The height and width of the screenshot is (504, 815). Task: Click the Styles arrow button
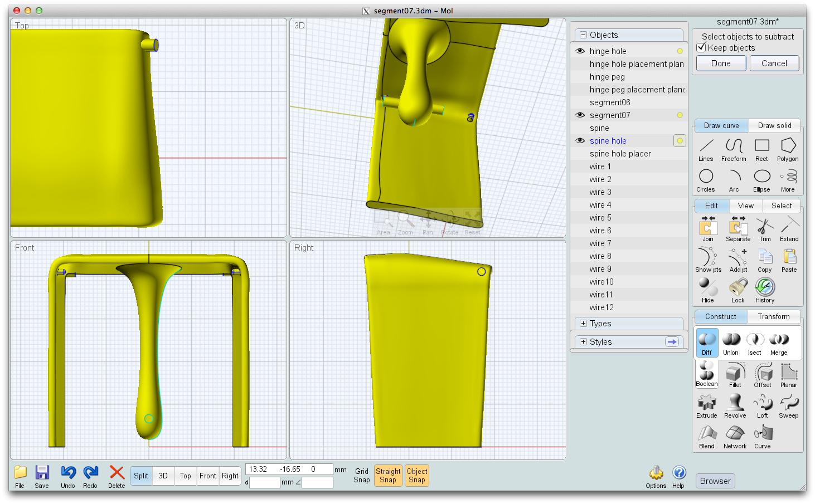click(x=672, y=342)
